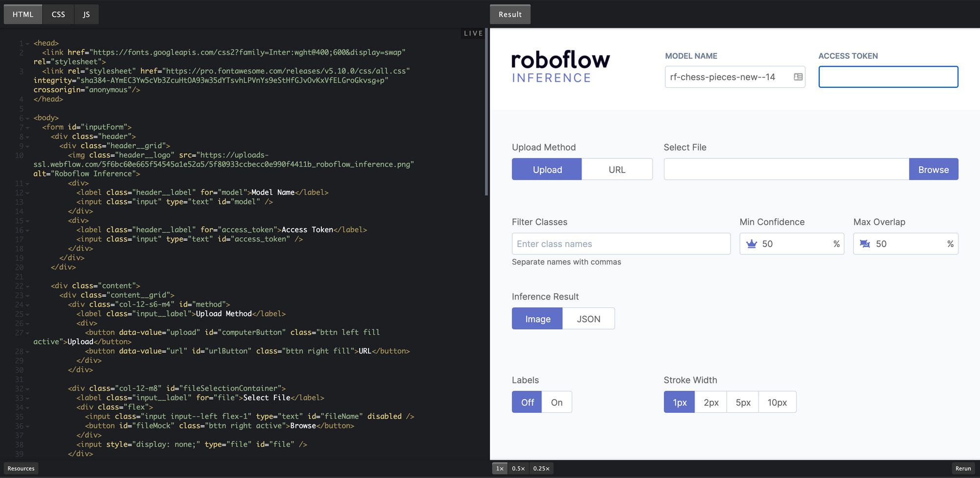Switch to the JS editor tab
Image resolution: width=980 pixels, height=478 pixels.
pyautogui.click(x=86, y=14)
